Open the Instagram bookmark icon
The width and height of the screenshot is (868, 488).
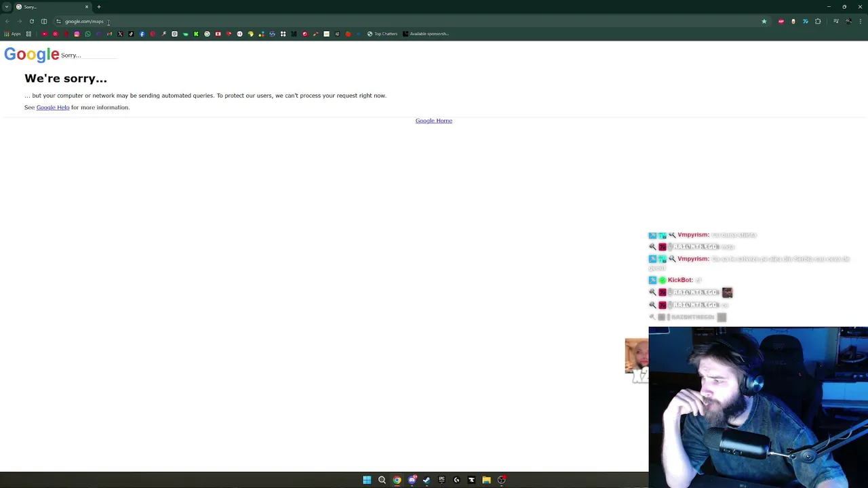[x=77, y=34]
